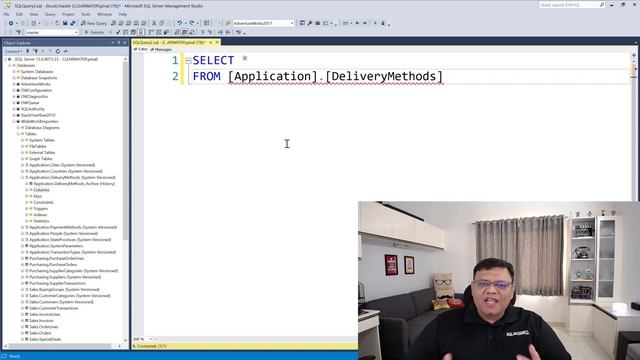This screenshot has height=360, width=640.
Task: Click the Parse checkmark icon
Action: click(118, 32)
